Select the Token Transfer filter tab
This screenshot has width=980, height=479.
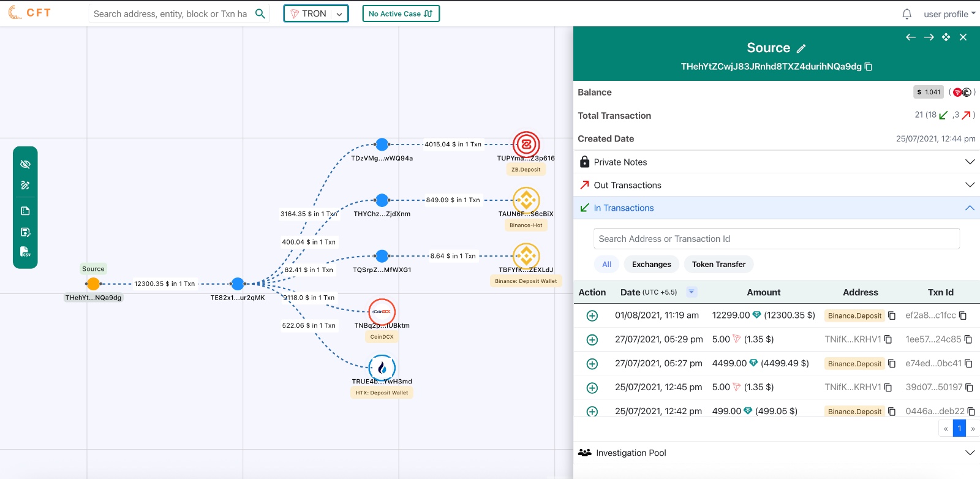pyautogui.click(x=718, y=265)
